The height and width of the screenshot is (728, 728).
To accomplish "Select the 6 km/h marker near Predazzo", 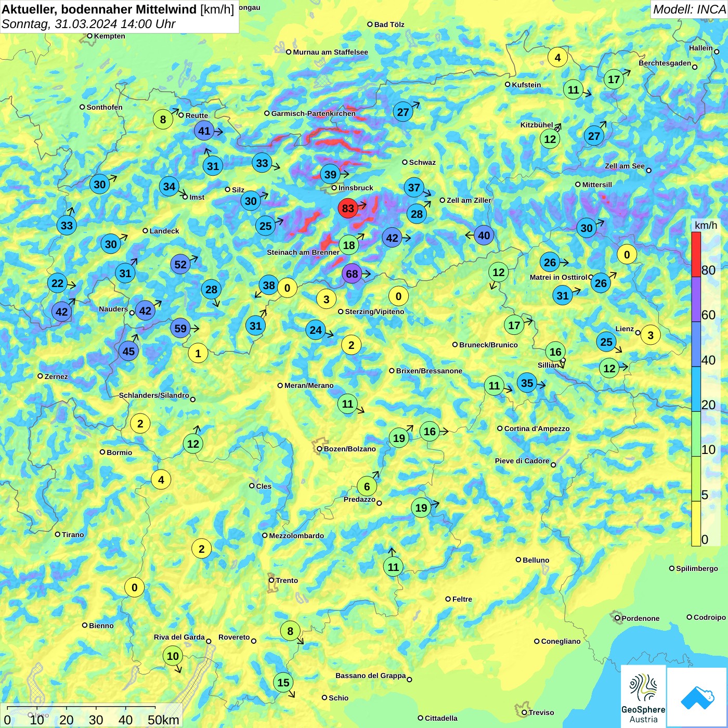I will (x=367, y=486).
